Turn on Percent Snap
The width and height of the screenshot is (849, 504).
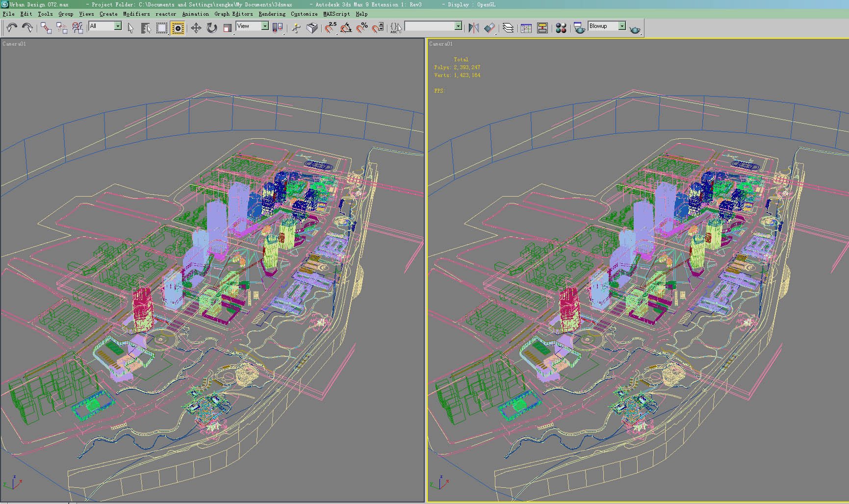coord(363,28)
